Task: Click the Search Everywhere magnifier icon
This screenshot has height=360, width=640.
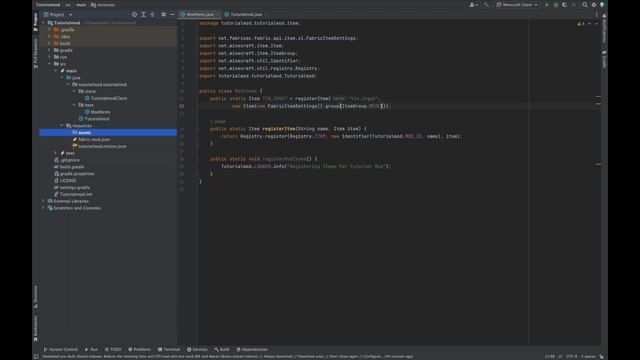Action: click(x=585, y=5)
